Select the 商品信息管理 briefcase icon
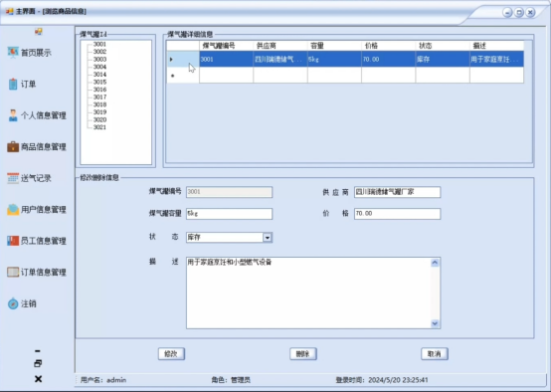551x392 pixels. click(x=13, y=146)
